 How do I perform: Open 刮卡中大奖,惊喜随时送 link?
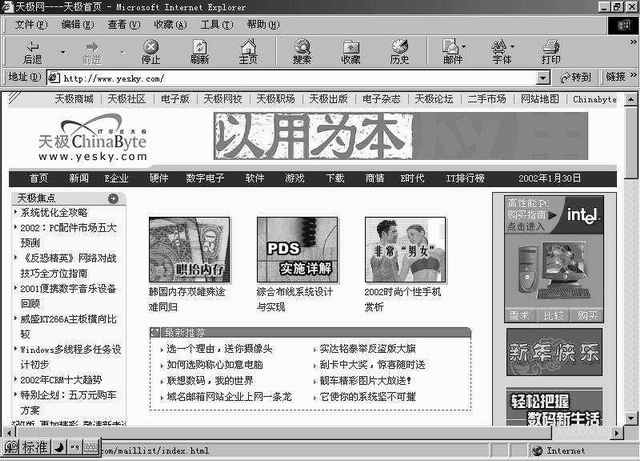click(372, 365)
